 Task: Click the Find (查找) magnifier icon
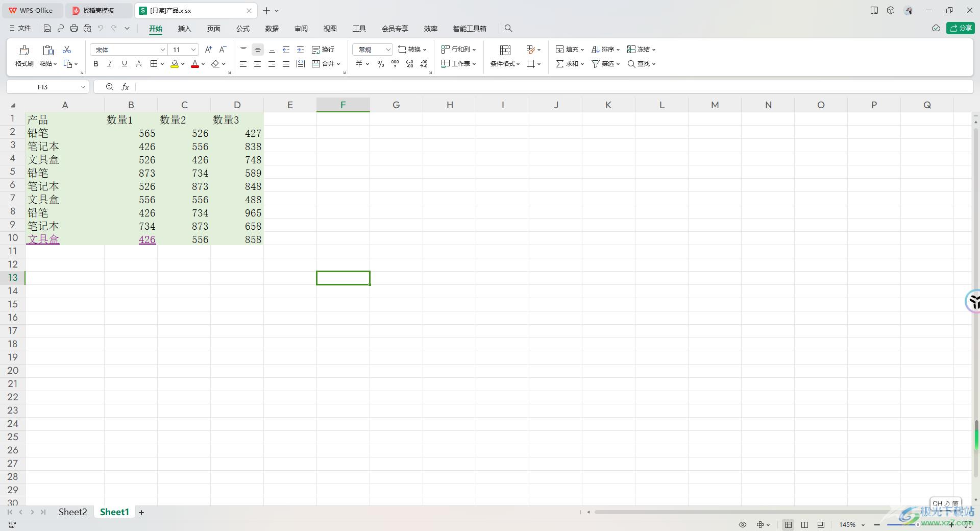631,64
